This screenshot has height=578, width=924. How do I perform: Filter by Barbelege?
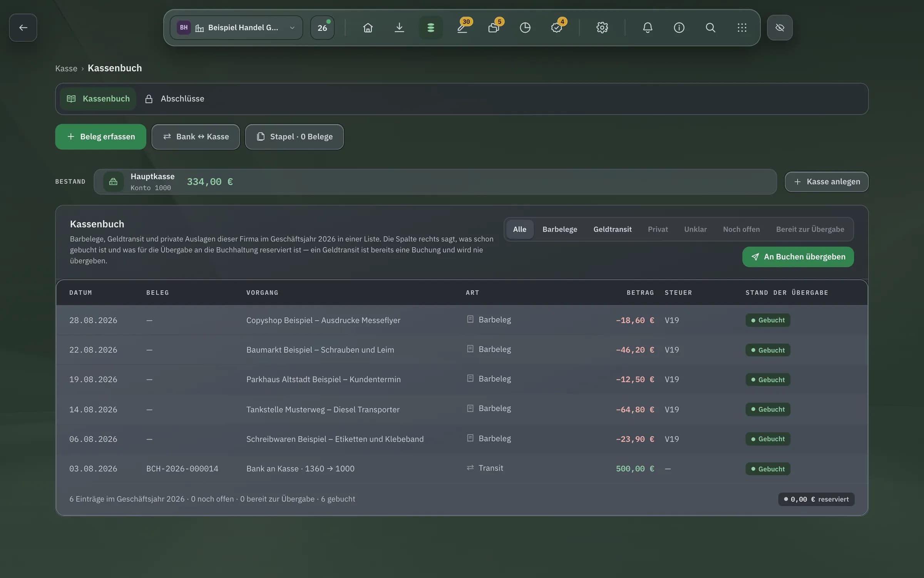(560, 229)
